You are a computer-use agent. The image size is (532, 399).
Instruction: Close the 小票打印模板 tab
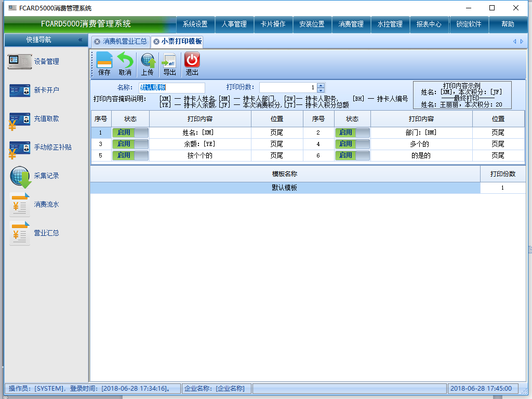pos(156,42)
